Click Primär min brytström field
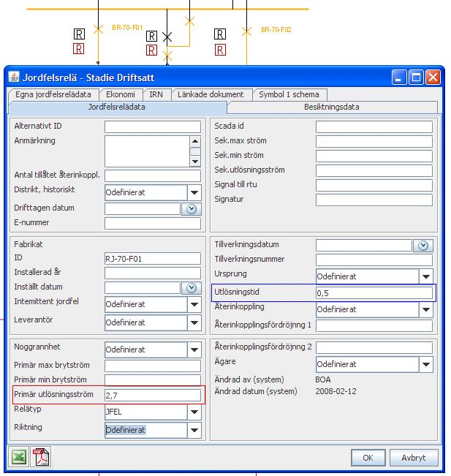Viewport: 451px width, 476px height. [x=153, y=380]
